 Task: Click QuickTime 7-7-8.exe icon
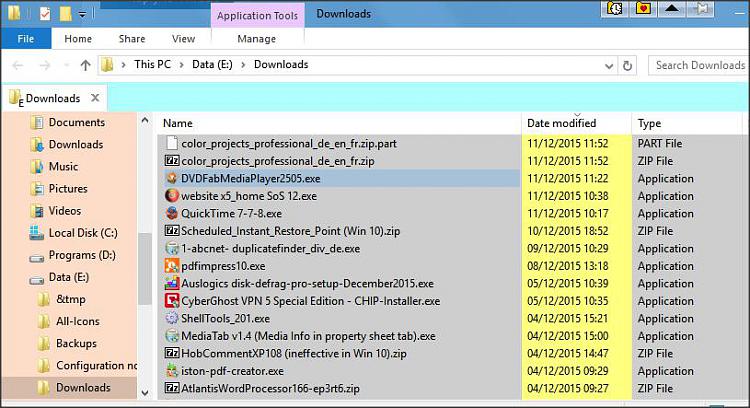172,213
